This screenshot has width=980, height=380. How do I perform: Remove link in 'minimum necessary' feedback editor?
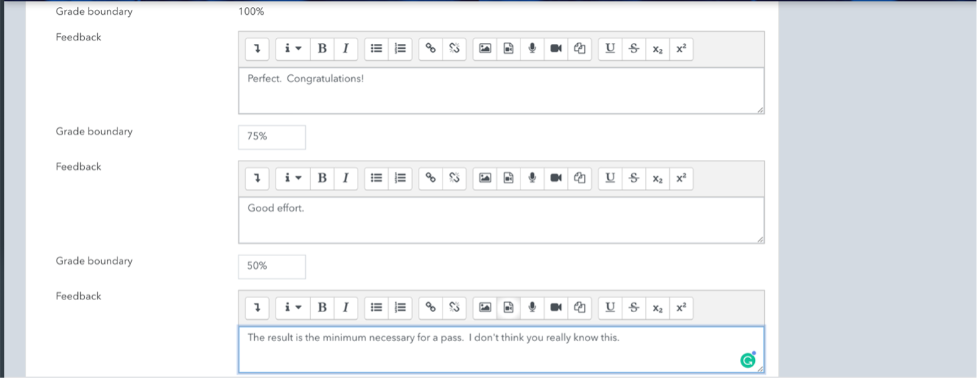pyautogui.click(x=455, y=308)
